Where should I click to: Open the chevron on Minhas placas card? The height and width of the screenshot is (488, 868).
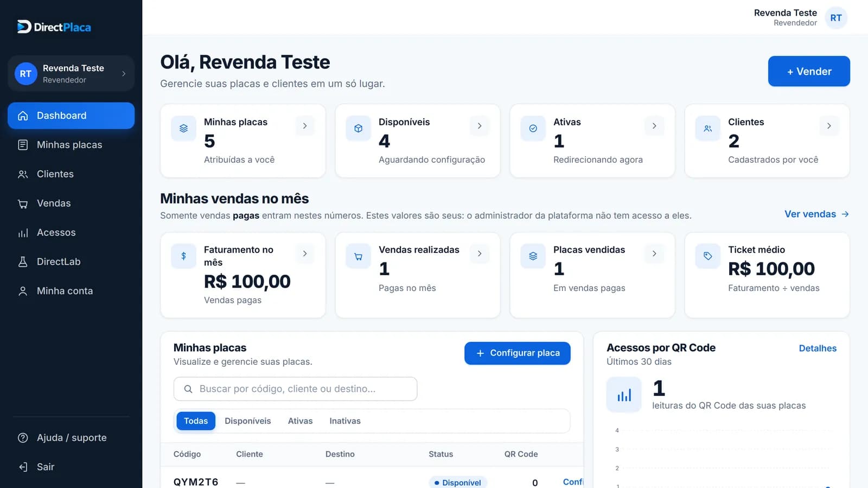click(x=305, y=126)
